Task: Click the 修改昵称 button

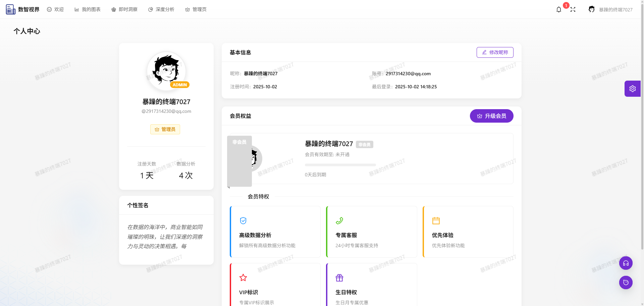Action: [495, 52]
